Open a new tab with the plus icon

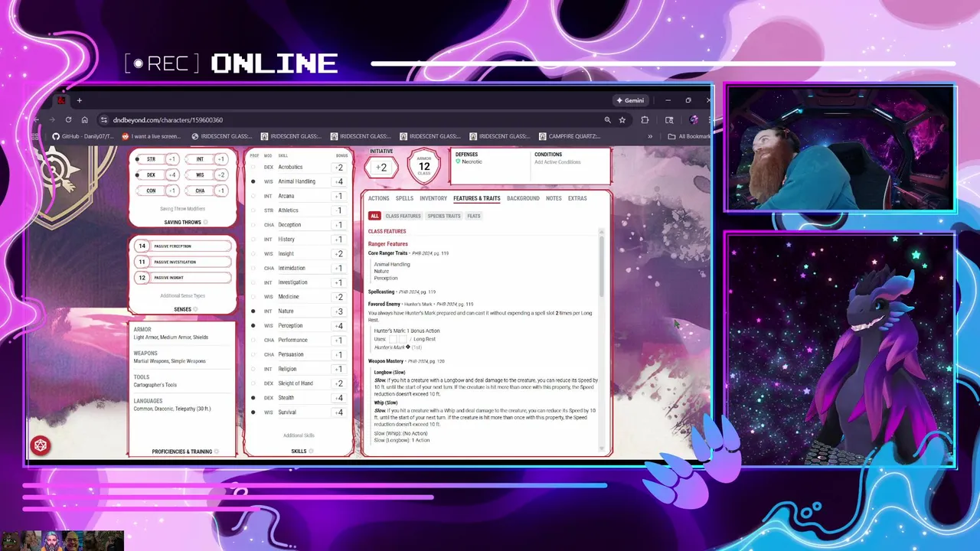[79, 100]
